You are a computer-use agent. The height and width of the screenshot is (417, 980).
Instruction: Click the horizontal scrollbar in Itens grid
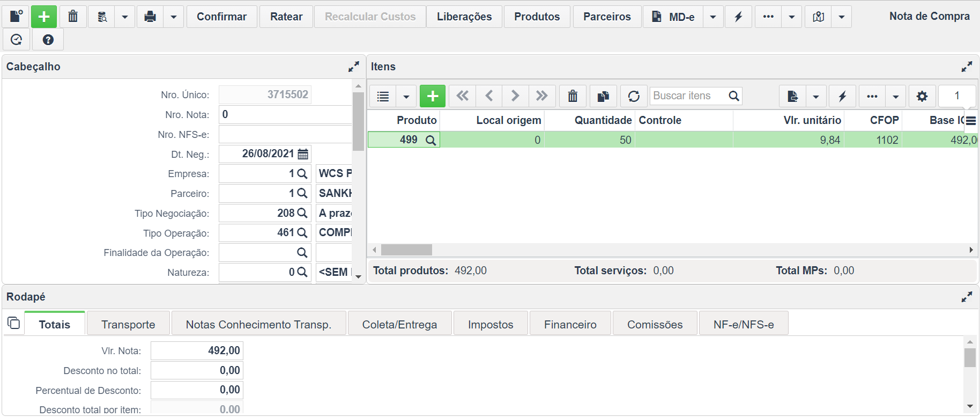pos(406,250)
